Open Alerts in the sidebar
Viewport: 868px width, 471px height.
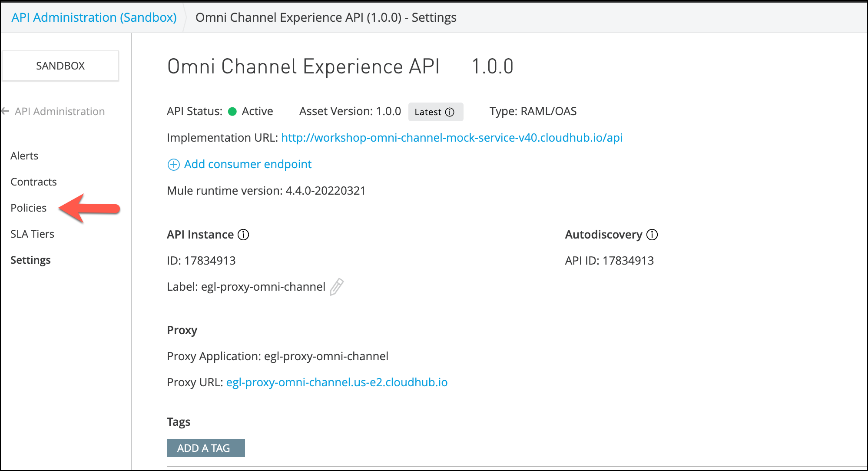[x=24, y=156]
